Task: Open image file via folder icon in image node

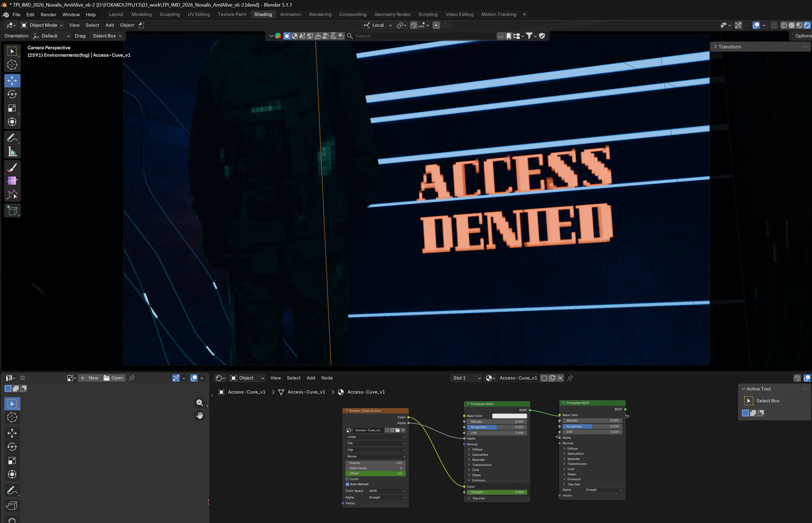Action: (x=398, y=430)
